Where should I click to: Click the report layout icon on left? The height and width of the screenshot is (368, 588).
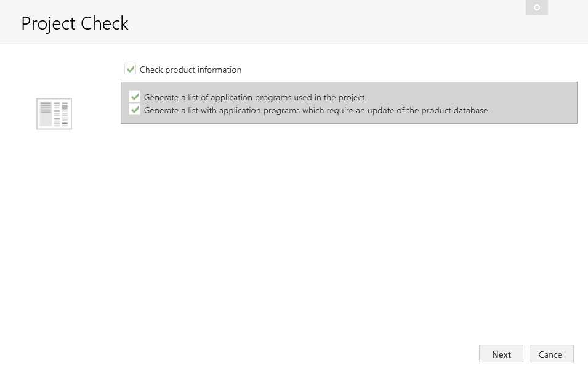coord(54,114)
